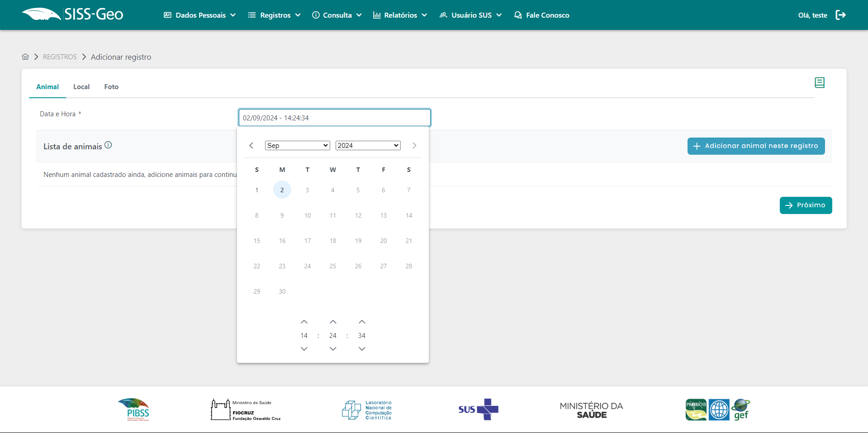
Task: Open the document list icon at top right of the form
Action: (x=820, y=82)
